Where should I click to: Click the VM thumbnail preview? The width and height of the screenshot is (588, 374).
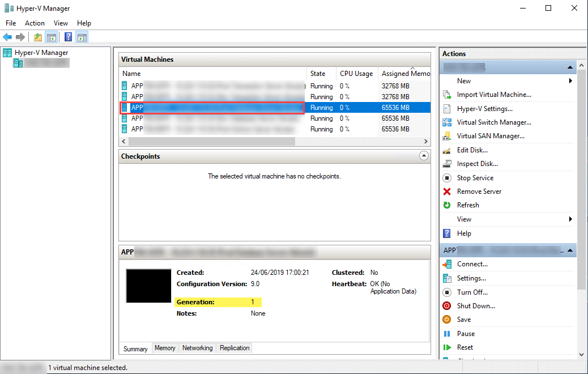click(x=148, y=286)
